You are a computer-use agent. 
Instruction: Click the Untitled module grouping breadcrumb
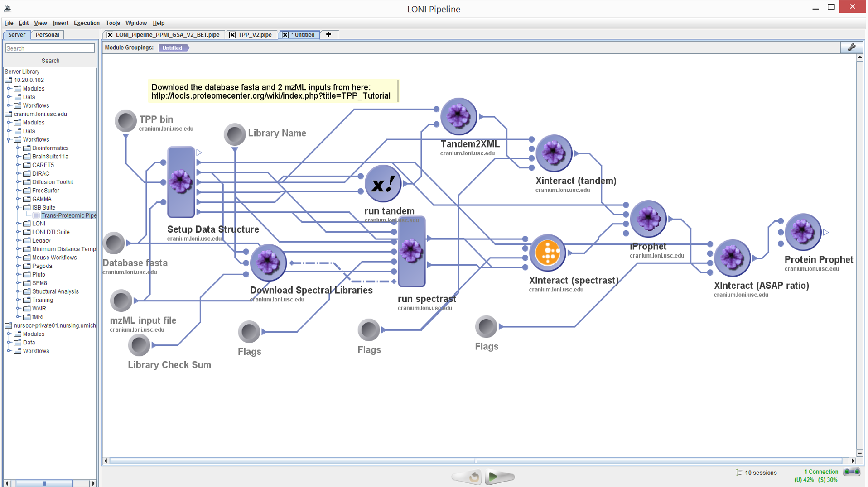174,48
